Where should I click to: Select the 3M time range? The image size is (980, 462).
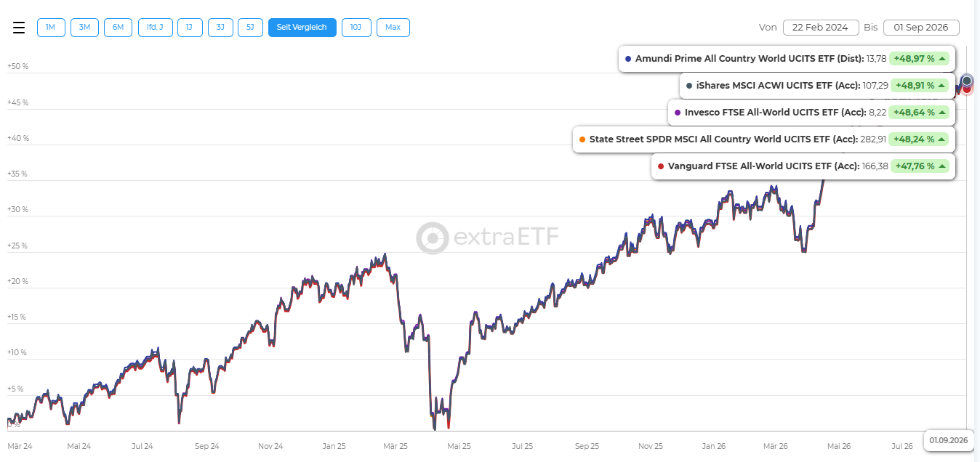pyautogui.click(x=84, y=28)
